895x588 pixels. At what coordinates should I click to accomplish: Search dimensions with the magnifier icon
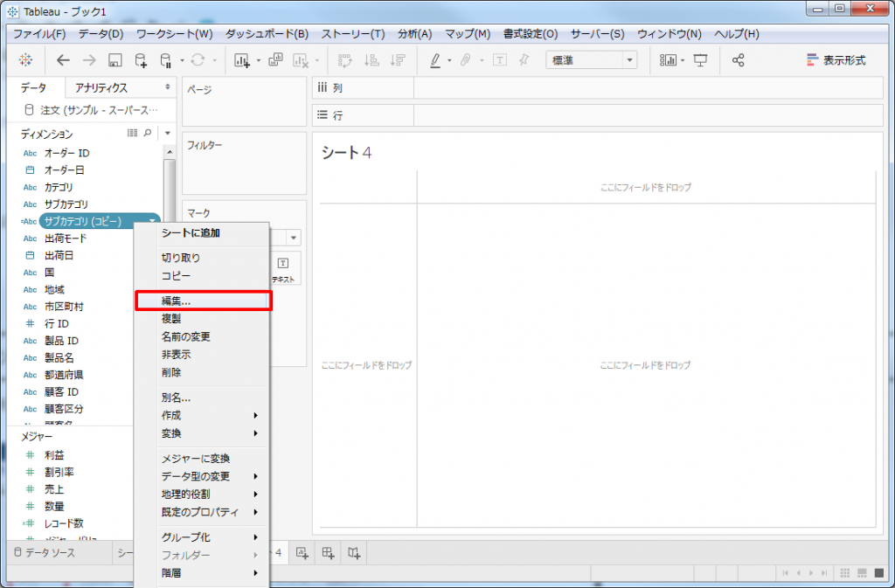[148, 134]
